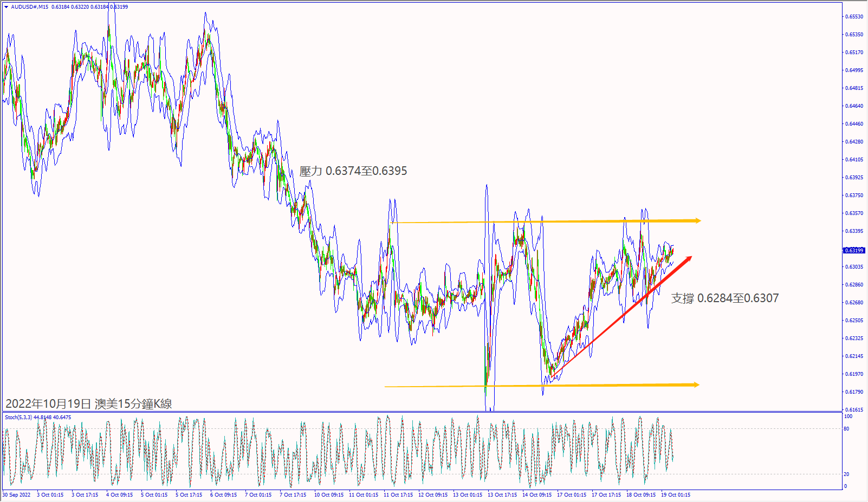Image resolution: width=868 pixels, height=502 pixels.
Task: Click the caption 2022年10月19日 澳美15分鐘K線
Action: 89,403
